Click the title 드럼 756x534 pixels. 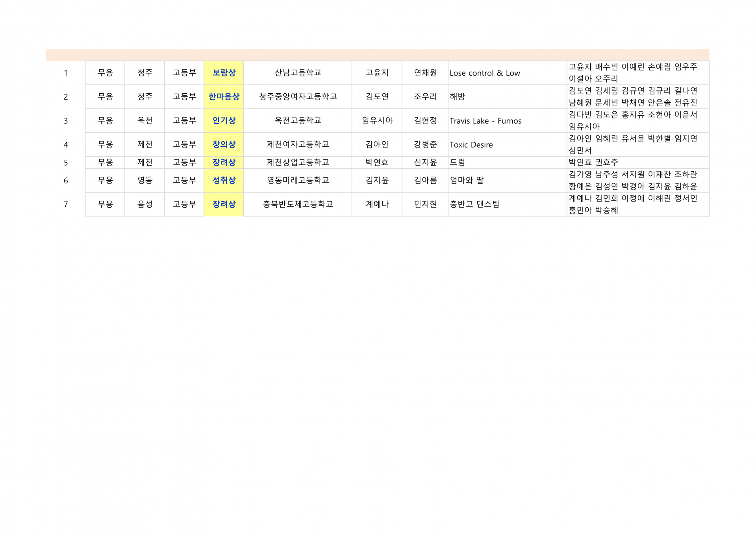coord(457,163)
